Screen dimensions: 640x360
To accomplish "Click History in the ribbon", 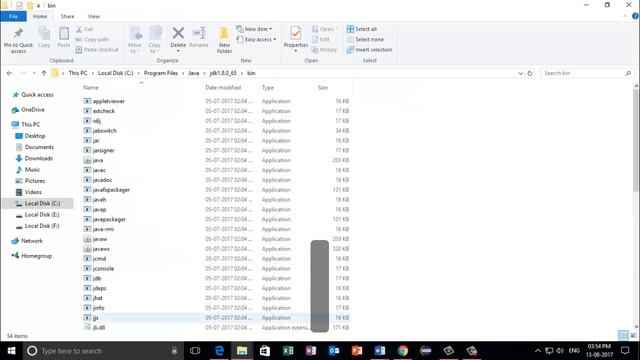I will click(x=324, y=50).
